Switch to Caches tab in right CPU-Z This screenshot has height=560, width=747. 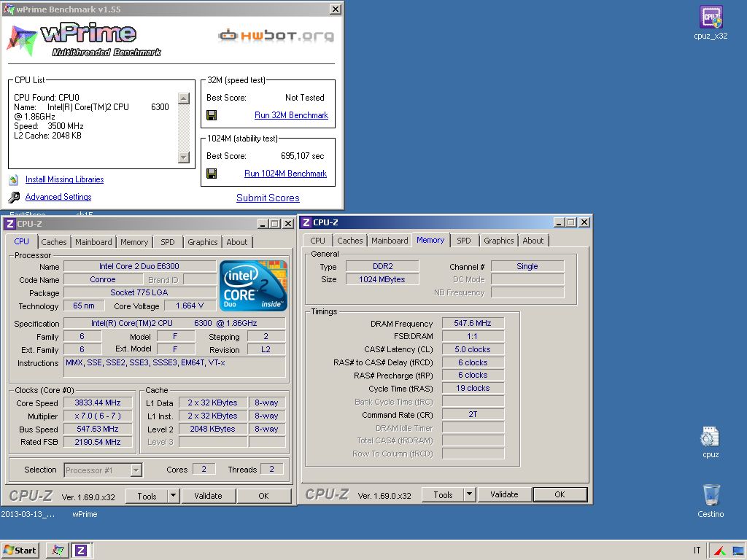tap(350, 241)
